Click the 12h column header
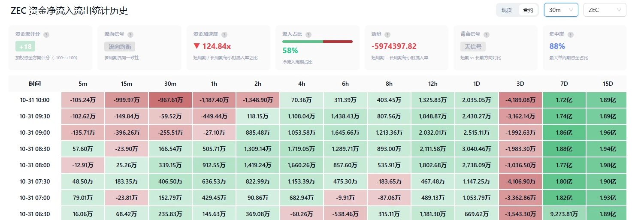This screenshot has width=644, height=220. (x=433, y=84)
